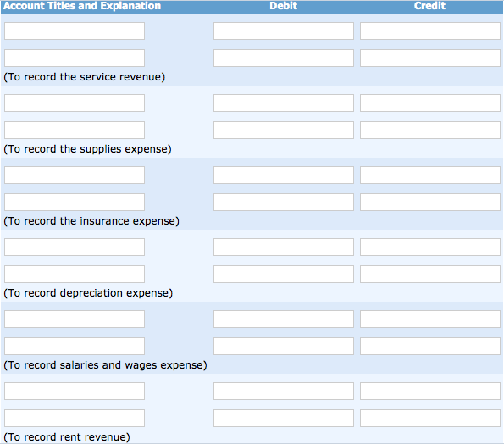Select second account title field for supplies expense
504x444 pixels.
click(x=75, y=130)
